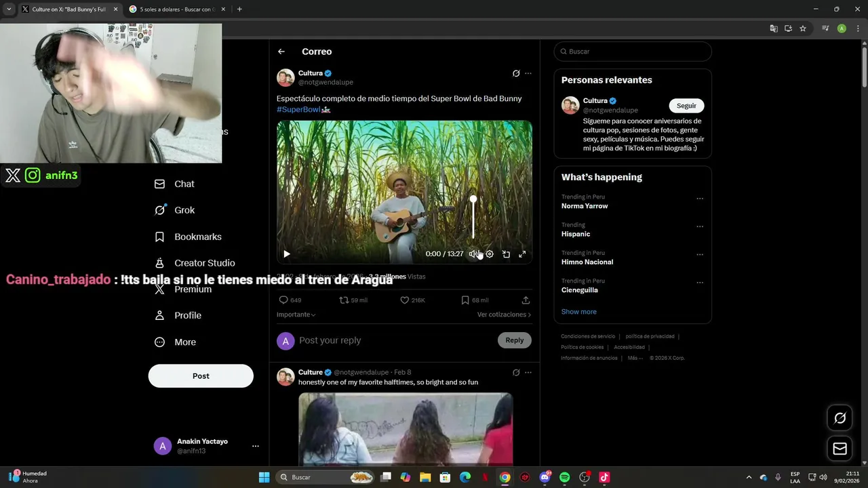Open Chrome media controls icon

[825, 28]
